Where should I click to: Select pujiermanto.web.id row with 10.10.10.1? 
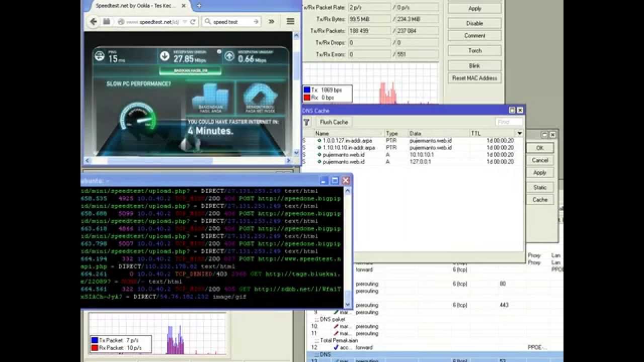(412, 155)
